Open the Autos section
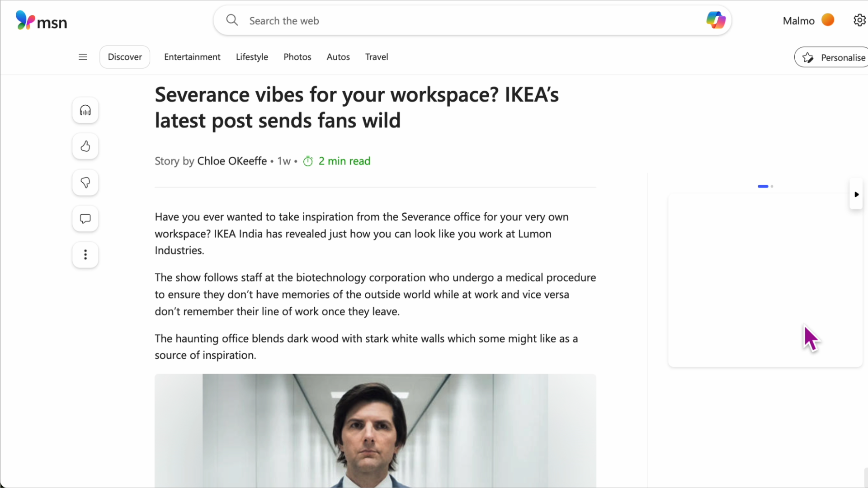Viewport: 868px width, 488px height. point(338,57)
